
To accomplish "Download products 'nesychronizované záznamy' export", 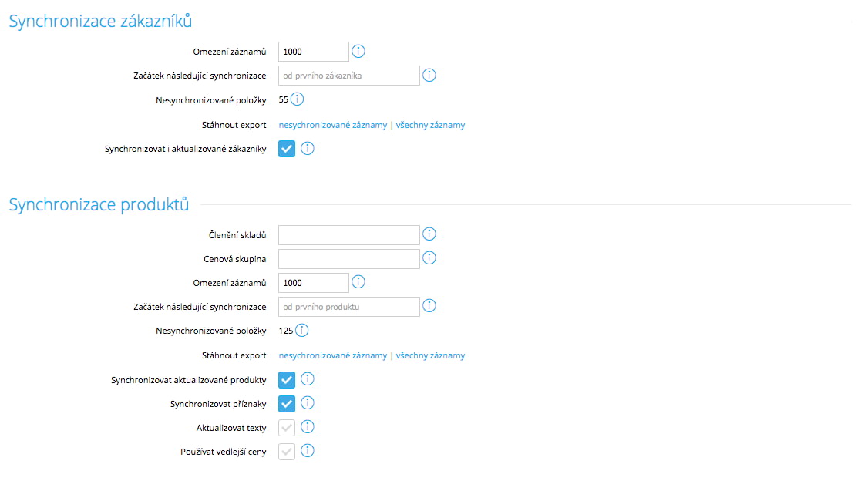I will point(333,355).
